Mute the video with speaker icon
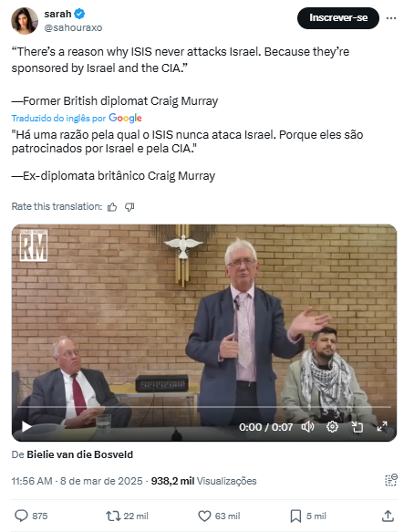This screenshot has width=404, height=532. (307, 426)
